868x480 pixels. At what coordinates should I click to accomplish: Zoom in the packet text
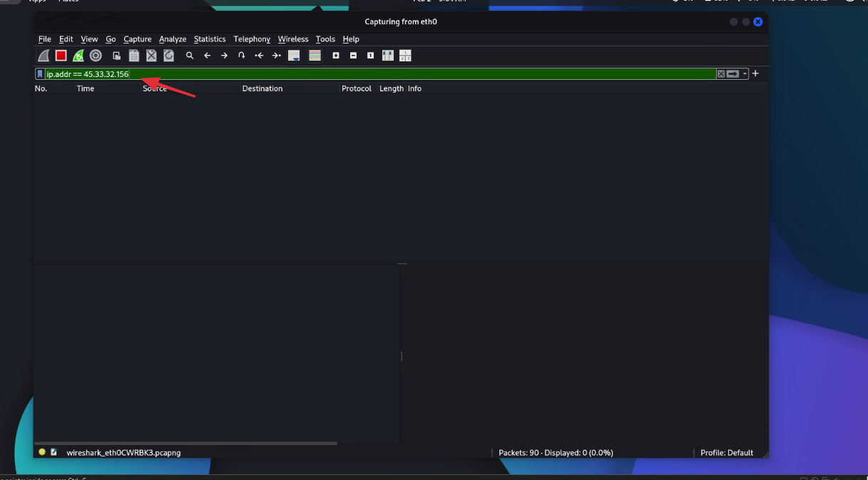coord(336,56)
